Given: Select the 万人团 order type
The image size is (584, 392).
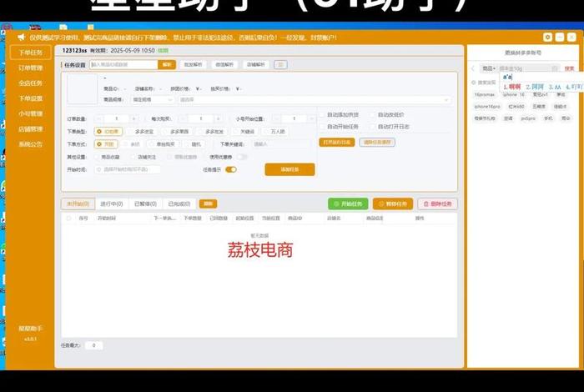Looking at the screenshot, I should coord(274,132).
